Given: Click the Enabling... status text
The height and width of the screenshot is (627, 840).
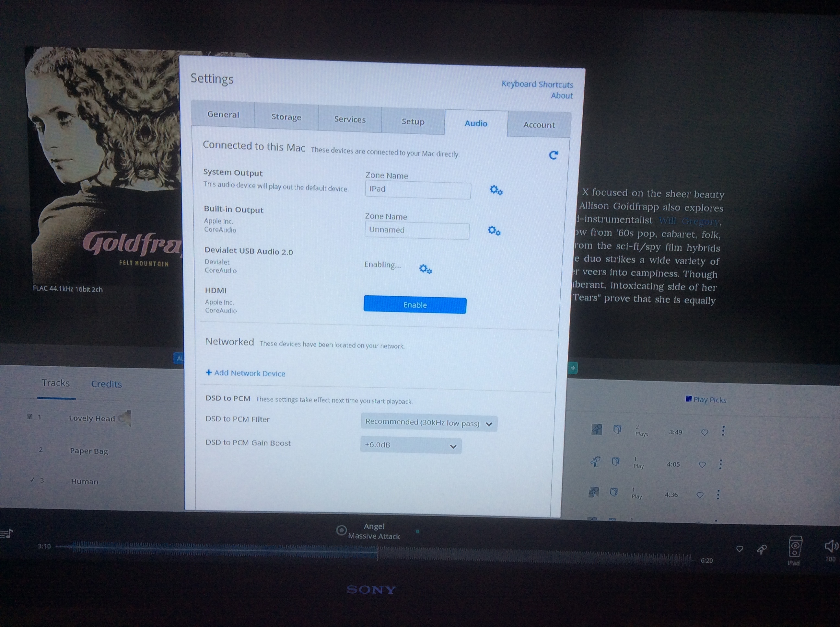Looking at the screenshot, I should coord(382,265).
